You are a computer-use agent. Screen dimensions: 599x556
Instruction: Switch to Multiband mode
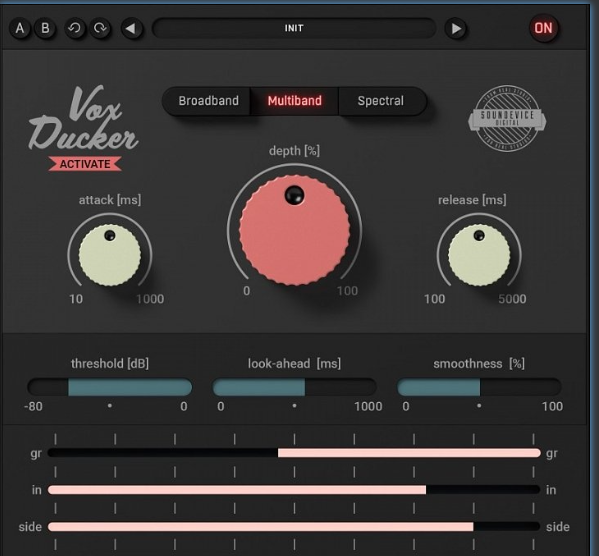295,101
